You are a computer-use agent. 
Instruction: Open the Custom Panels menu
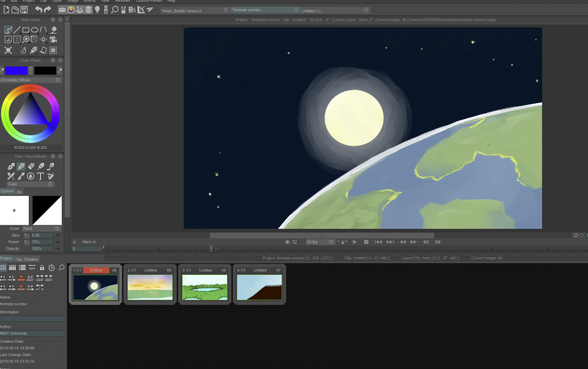(x=149, y=1)
